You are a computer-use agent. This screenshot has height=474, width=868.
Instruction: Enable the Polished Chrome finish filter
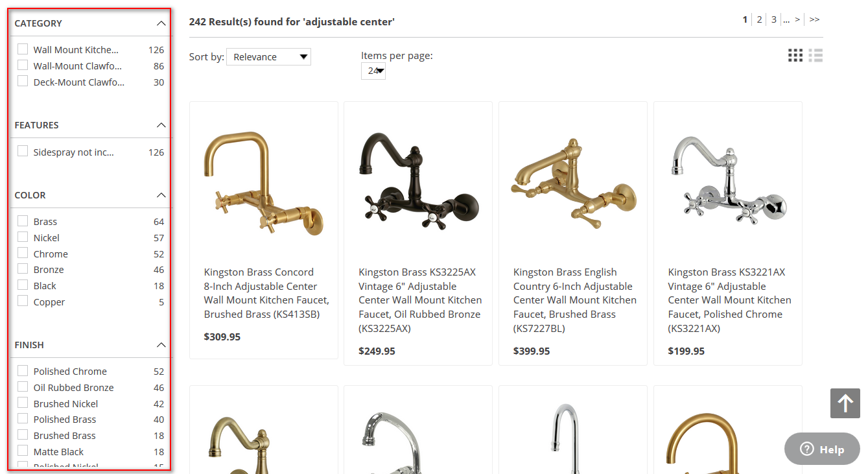pos(23,371)
